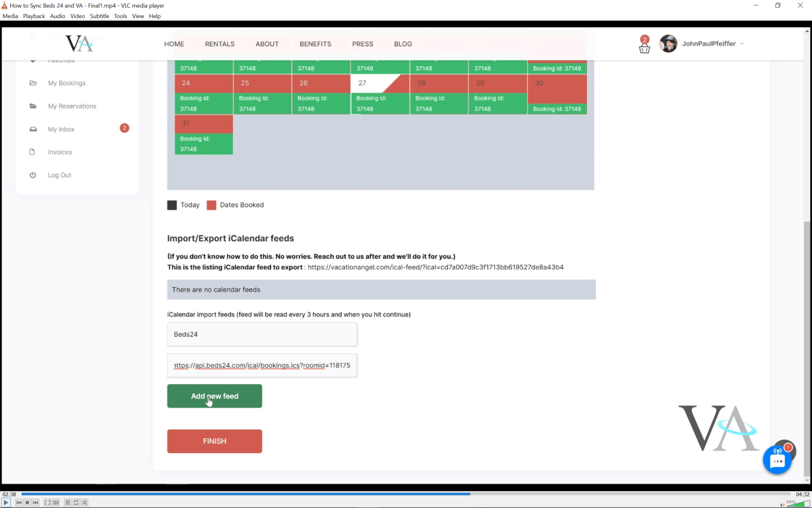Click the red FINISH button
812x508 pixels.
[x=214, y=441]
